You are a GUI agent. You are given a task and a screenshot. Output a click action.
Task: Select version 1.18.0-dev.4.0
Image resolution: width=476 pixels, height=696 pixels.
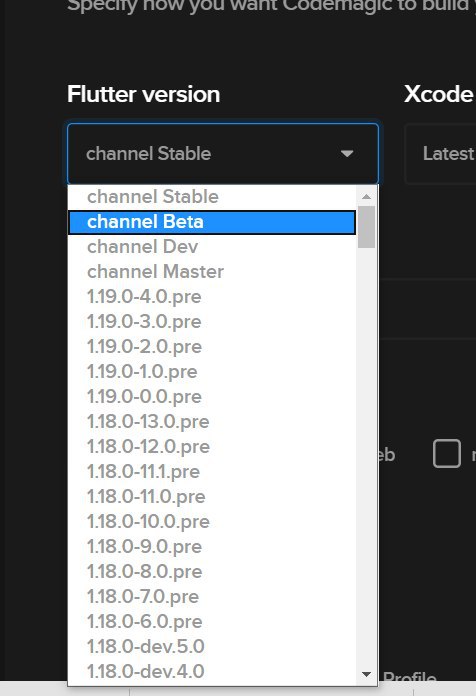pyautogui.click(x=212, y=671)
